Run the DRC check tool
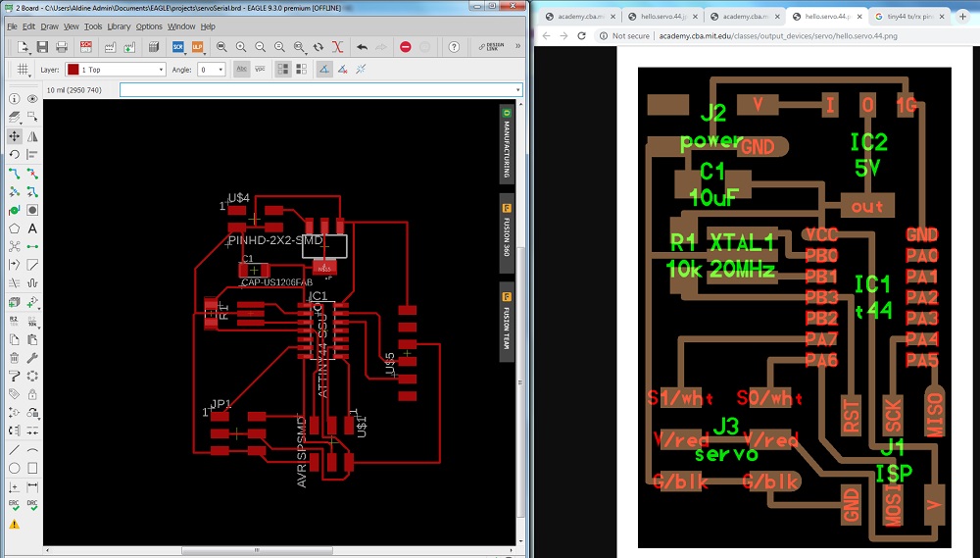 pyautogui.click(x=32, y=503)
